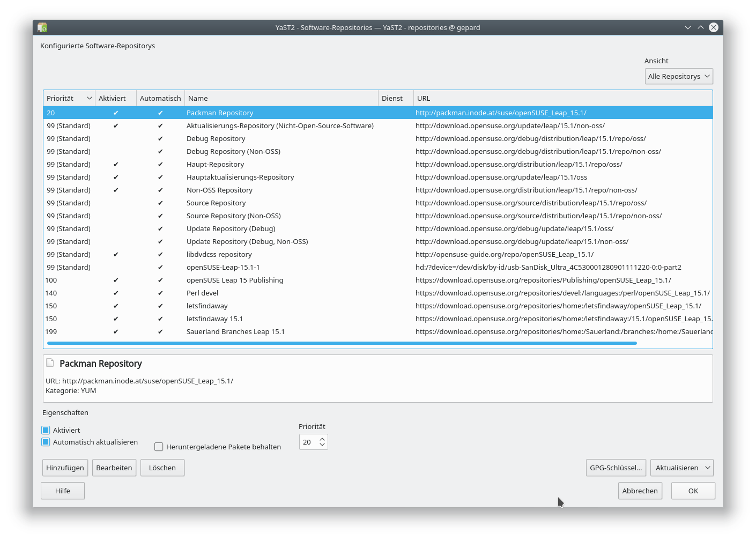756x540 pixels.
Task: Click the Packman URL text in details pane
Action: 139,381
